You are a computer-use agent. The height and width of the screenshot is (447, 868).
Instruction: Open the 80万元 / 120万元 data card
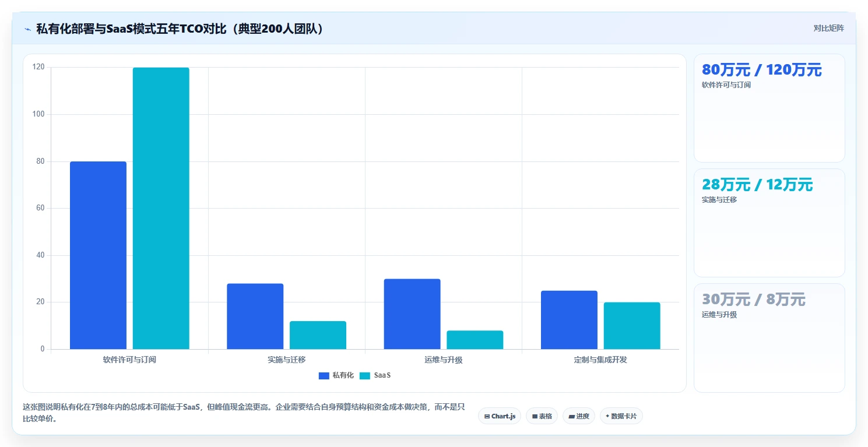[x=769, y=108]
